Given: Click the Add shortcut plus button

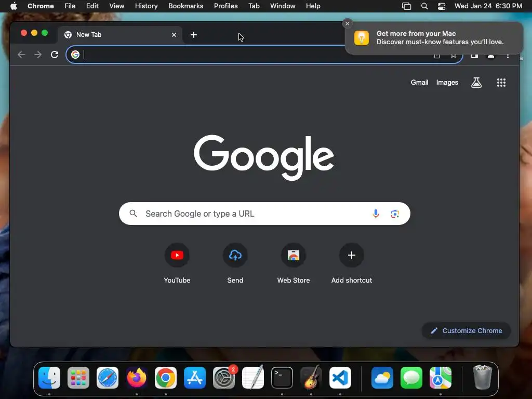Looking at the screenshot, I should click(352, 255).
